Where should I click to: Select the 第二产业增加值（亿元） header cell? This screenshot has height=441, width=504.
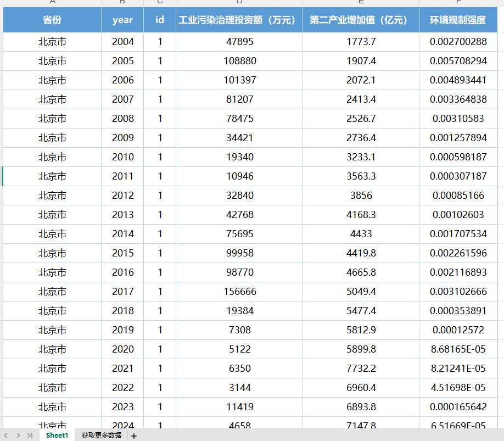tap(361, 20)
